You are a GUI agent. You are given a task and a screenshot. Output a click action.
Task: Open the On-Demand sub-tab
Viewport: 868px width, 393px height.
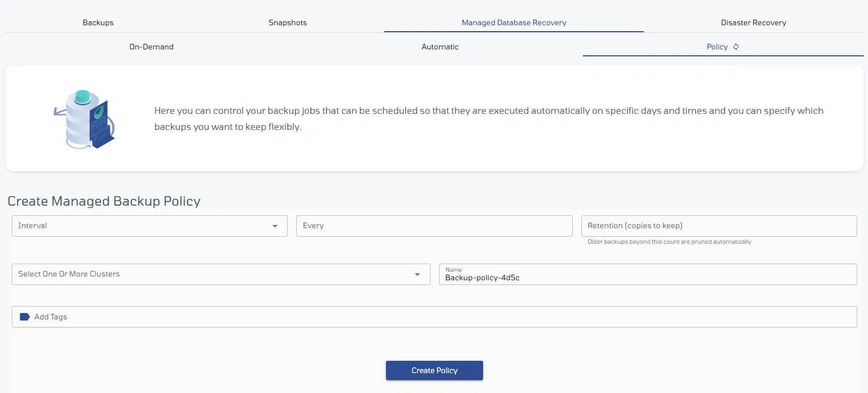(151, 47)
